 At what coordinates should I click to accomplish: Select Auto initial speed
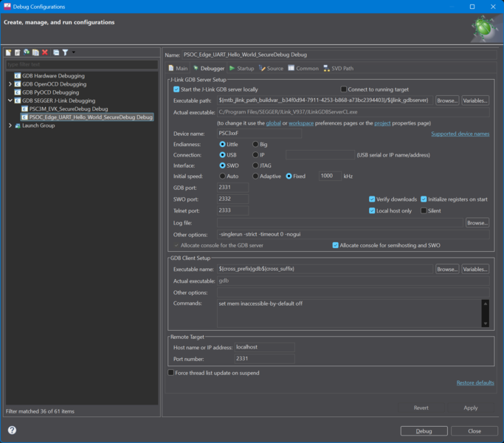pos(222,176)
